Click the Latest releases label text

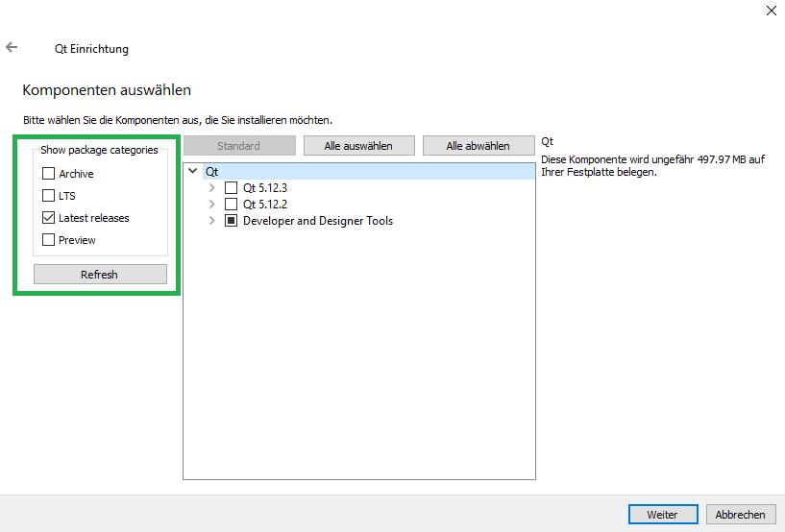pyautogui.click(x=93, y=218)
